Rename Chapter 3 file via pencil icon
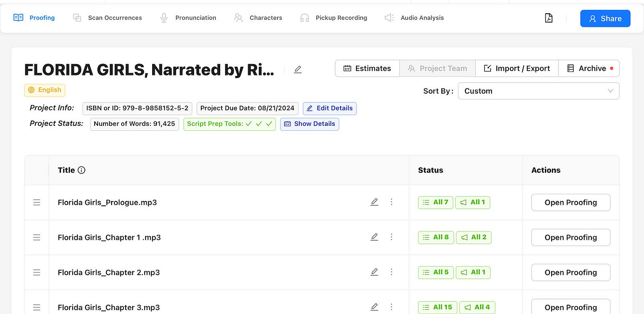The image size is (644, 314). click(x=374, y=307)
